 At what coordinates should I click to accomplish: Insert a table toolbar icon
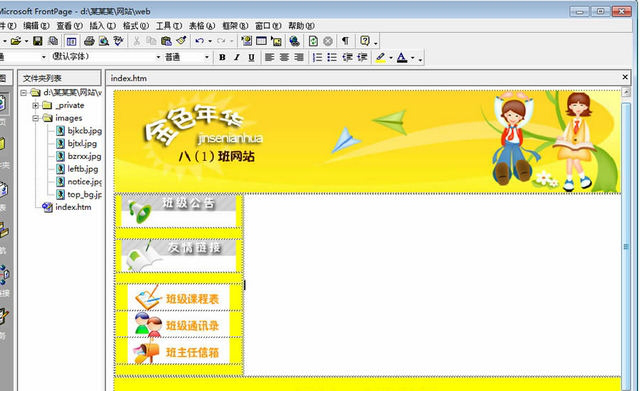(261, 41)
